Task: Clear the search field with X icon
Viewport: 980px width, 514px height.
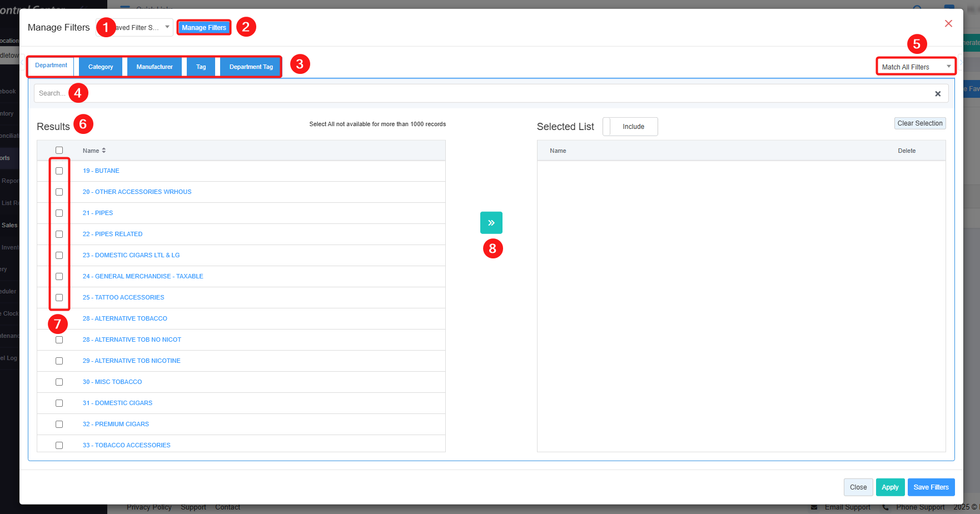Action: 937,94
